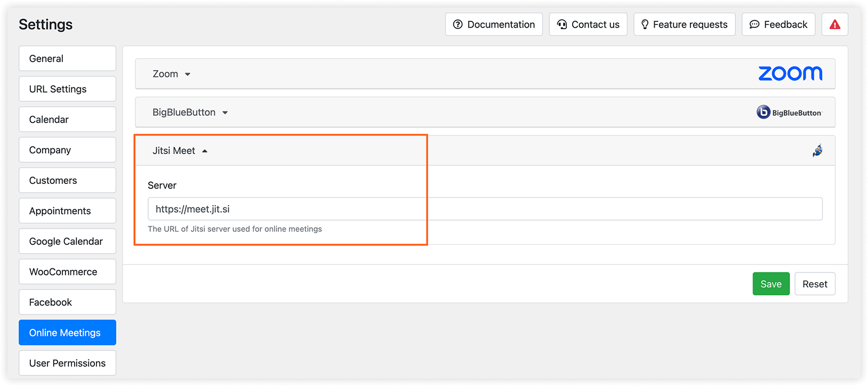Click the Jitsi Server URL field
The image size is (868, 386).
pyautogui.click(x=485, y=209)
